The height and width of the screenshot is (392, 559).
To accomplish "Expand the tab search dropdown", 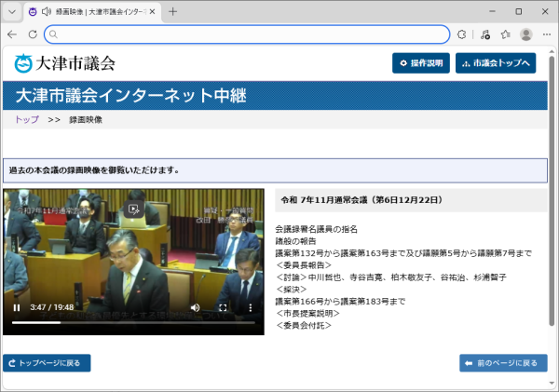I will pyautogui.click(x=12, y=11).
